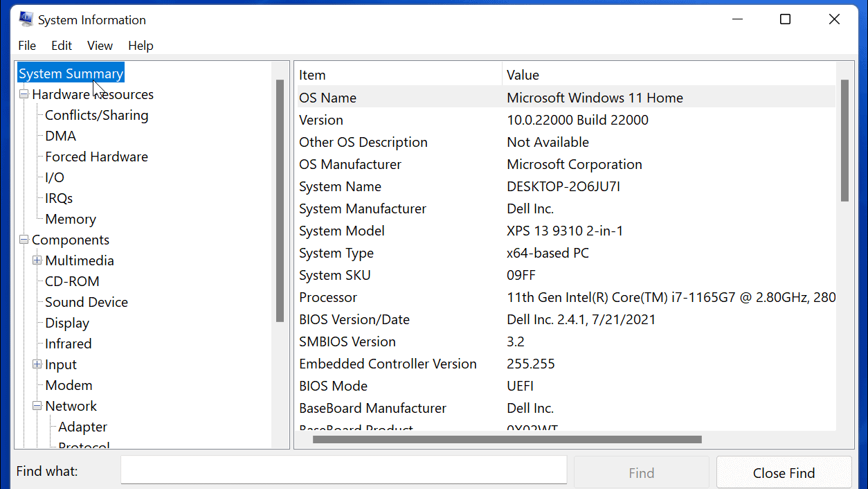Click the '10.0.22000 Build 22000' version value

coord(578,120)
